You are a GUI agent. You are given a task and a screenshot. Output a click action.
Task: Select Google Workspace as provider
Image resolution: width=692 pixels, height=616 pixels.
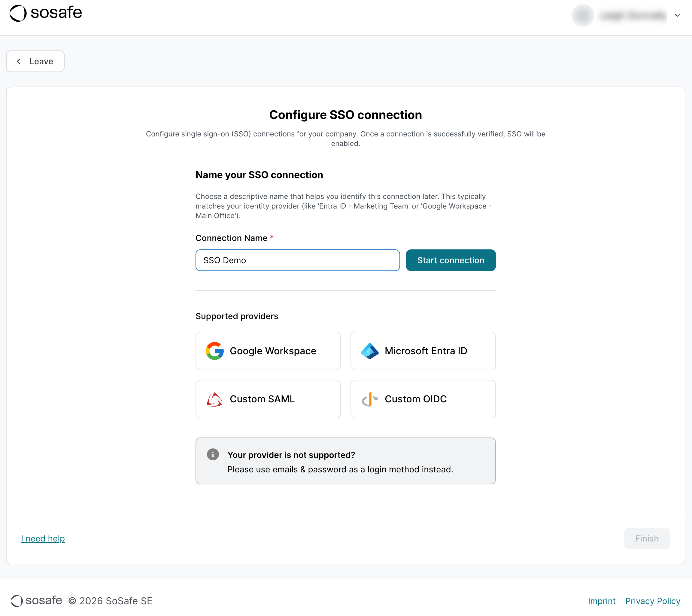(268, 351)
